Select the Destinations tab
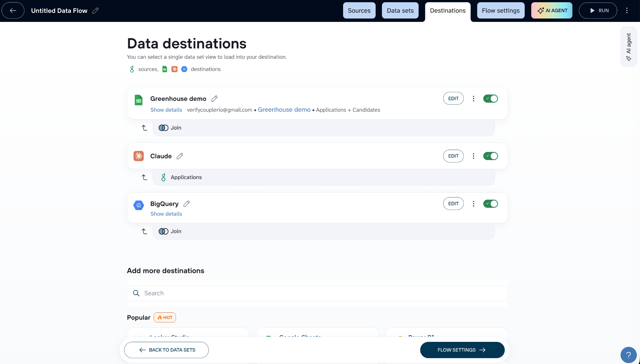The height and width of the screenshot is (364, 640). click(x=447, y=11)
